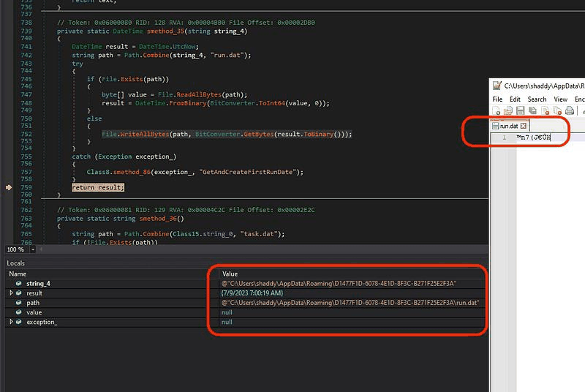Open the File menu in Notepad++

click(497, 99)
